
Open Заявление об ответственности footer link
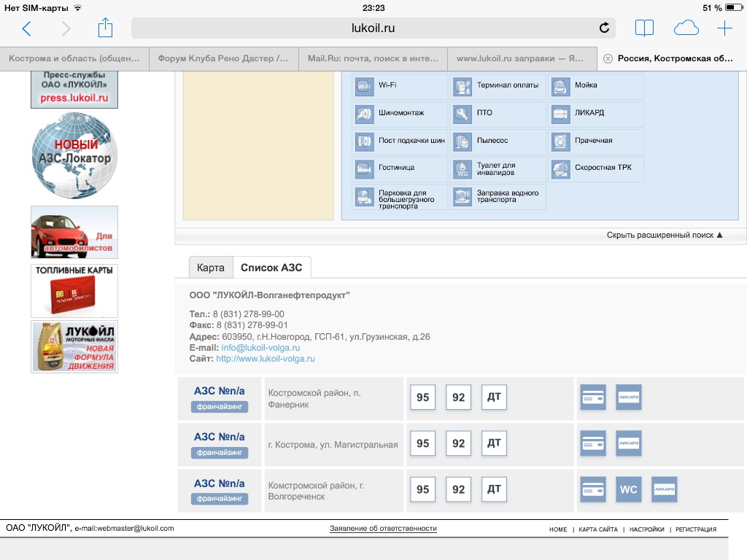(x=383, y=529)
